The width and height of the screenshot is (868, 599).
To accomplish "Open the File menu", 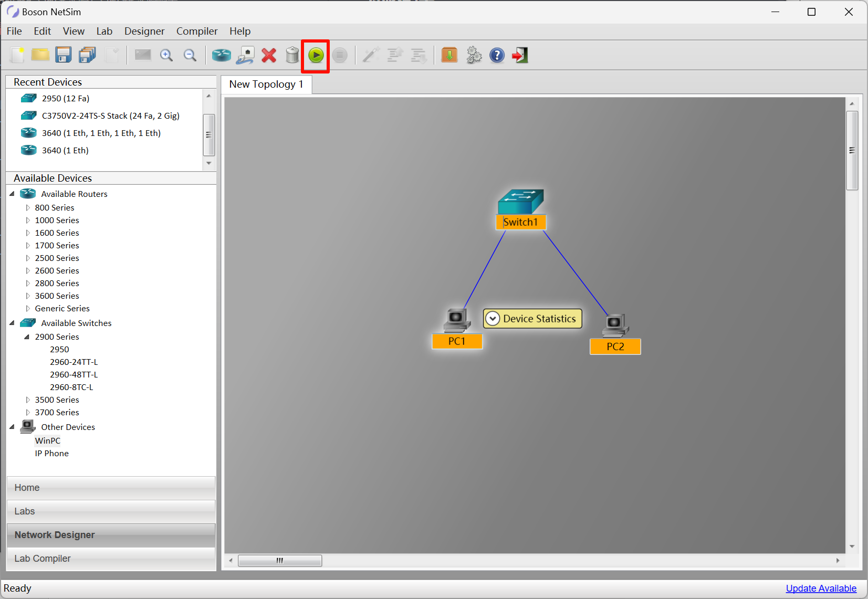I will click(x=14, y=31).
